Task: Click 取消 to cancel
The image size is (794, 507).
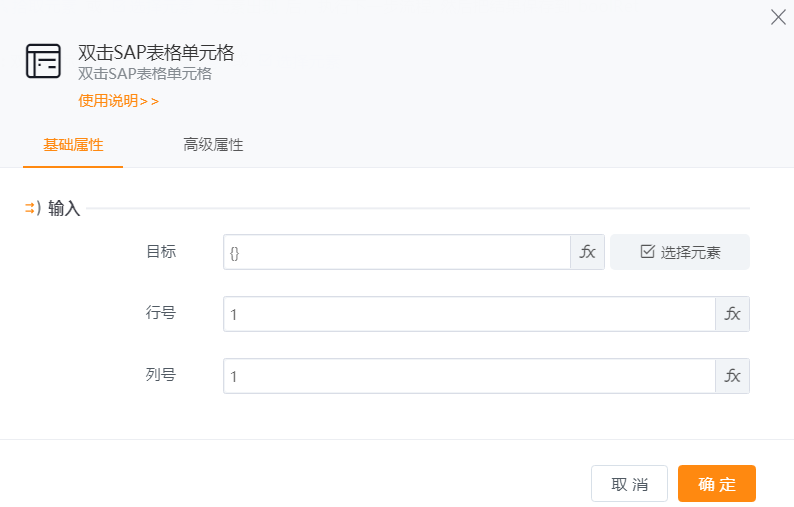Action: point(629,484)
